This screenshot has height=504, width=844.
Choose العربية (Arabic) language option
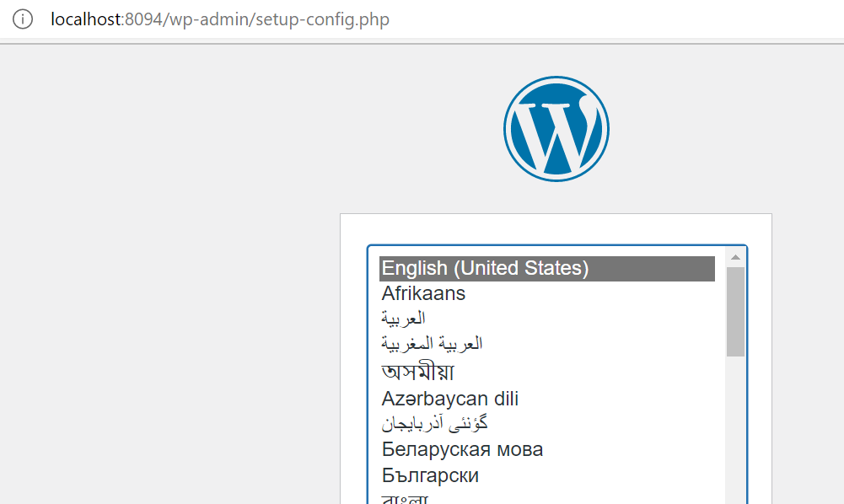click(x=547, y=319)
